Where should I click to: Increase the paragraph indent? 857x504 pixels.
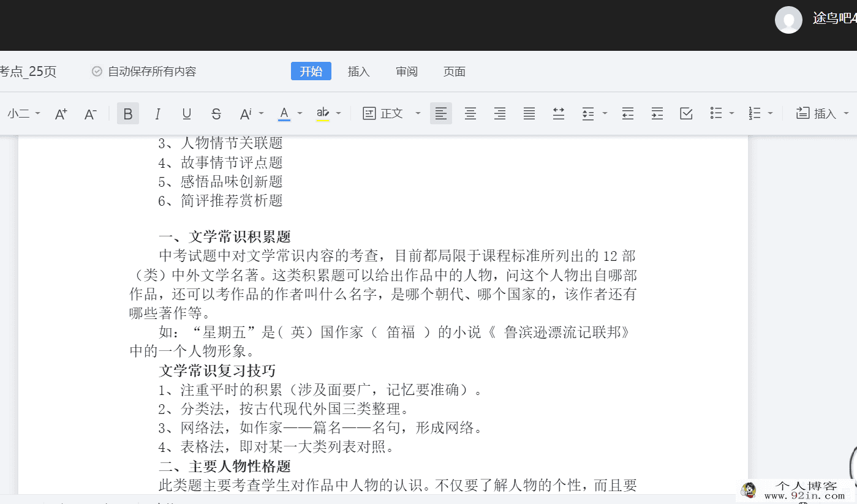click(x=657, y=113)
